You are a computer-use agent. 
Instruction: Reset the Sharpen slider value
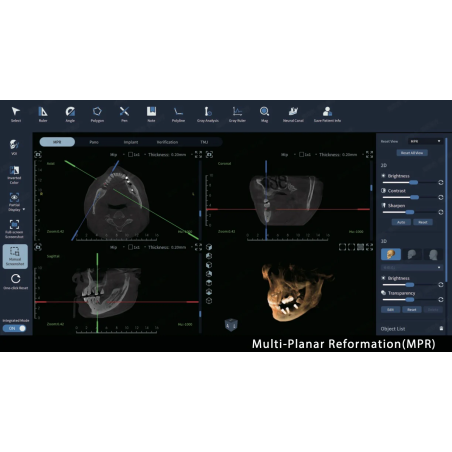[x=441, y=212]
